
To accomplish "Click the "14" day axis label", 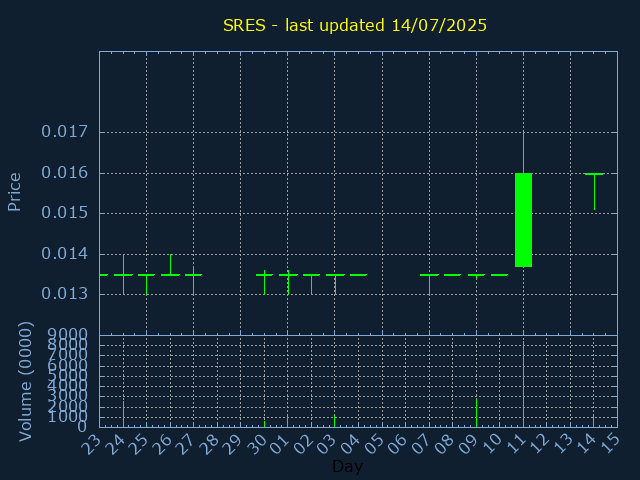I will [586, 444].
